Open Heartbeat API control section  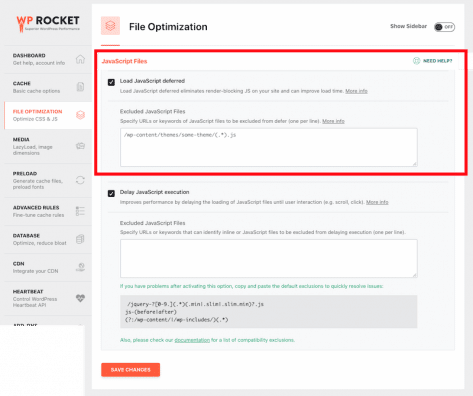pyautogui.click(x=48, y=298)
